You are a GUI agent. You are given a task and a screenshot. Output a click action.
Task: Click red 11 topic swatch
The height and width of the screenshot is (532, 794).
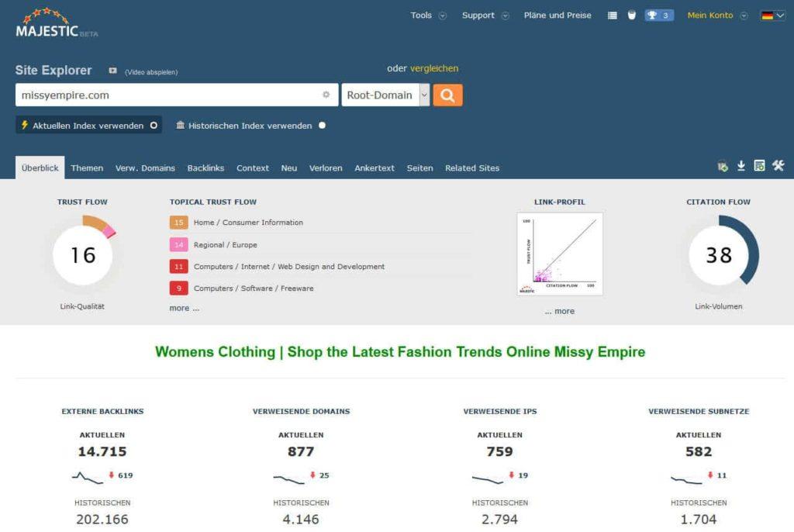179,267
